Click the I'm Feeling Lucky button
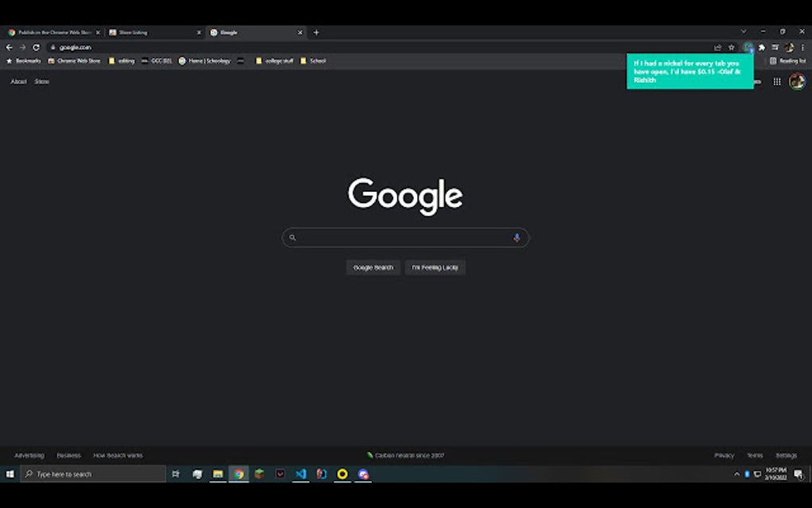This screenshot has width=812, height=508. 435,267
